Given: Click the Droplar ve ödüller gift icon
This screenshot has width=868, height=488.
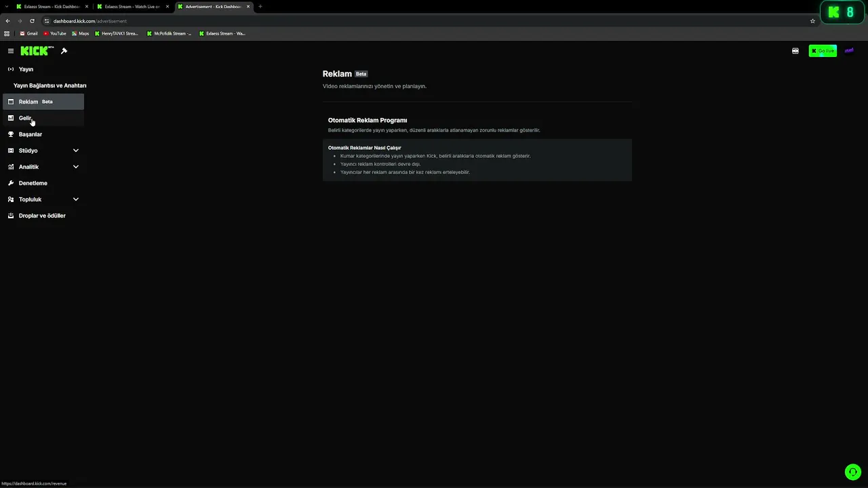Looking at the screenshot, I should 11,216.
